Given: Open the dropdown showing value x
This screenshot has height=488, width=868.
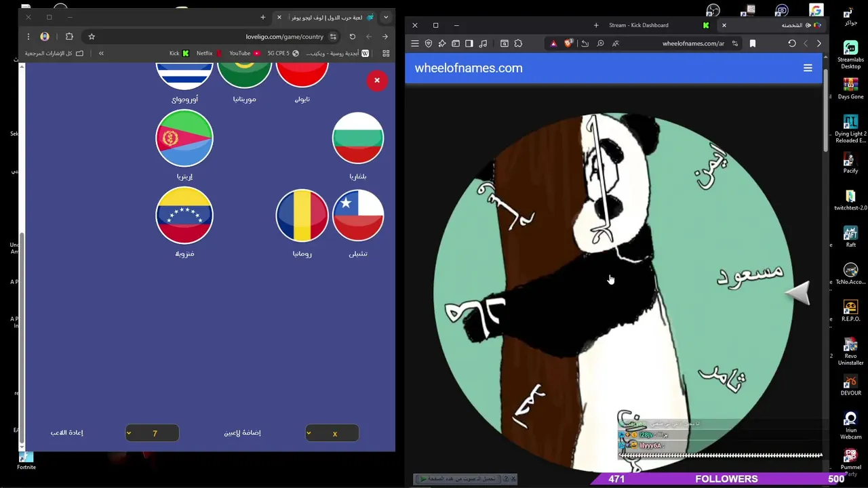Looking at the screenshot, I should tap(332, 433).
